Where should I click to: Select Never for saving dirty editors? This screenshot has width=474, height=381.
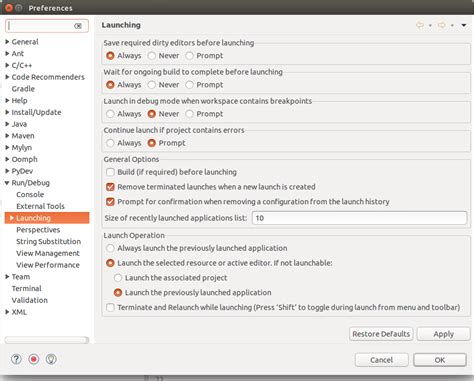[x=152, y=56]
